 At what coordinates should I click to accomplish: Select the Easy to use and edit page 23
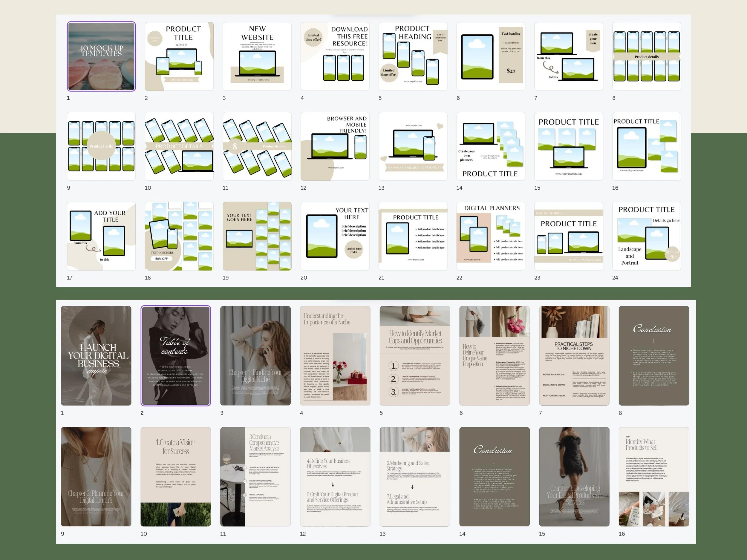click(569, 236)
